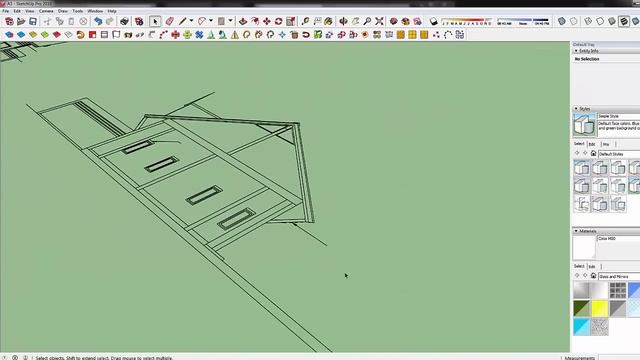Toggle Back Edges face style
The height and width of the screenshot is (360, 640).
point(573,21)
